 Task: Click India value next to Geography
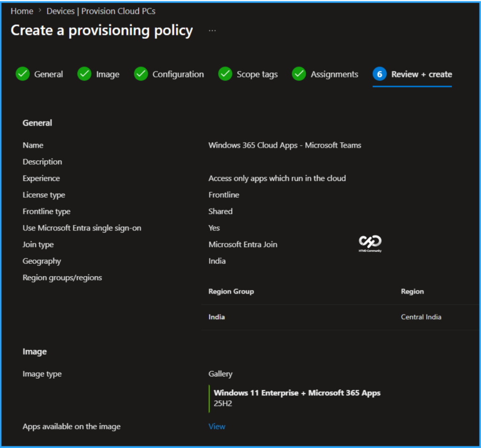[x=217, y=261]
